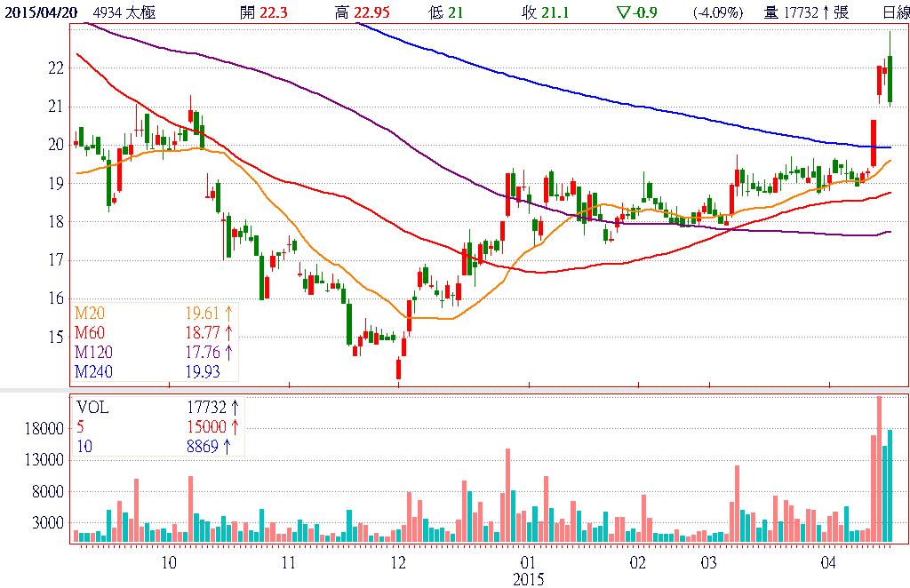910x588 pixels.
Task: Click the 03 month marker on the time axis
Action: 708,562
